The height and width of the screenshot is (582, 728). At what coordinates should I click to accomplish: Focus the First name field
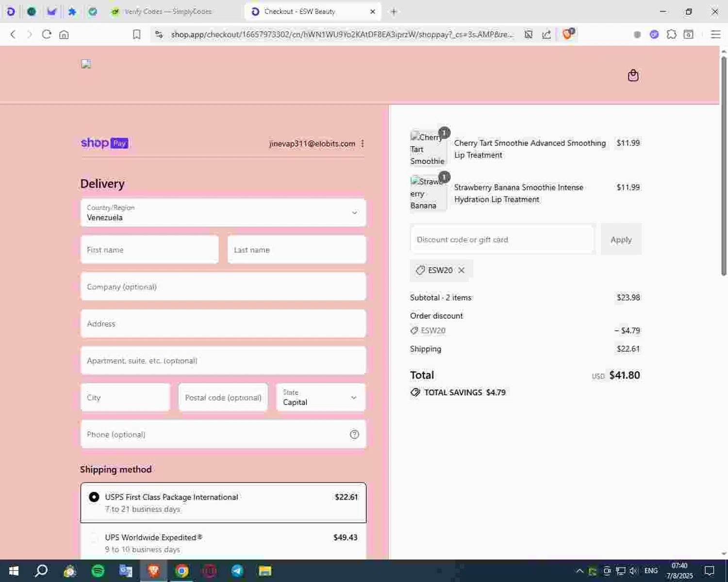[149, 250]
